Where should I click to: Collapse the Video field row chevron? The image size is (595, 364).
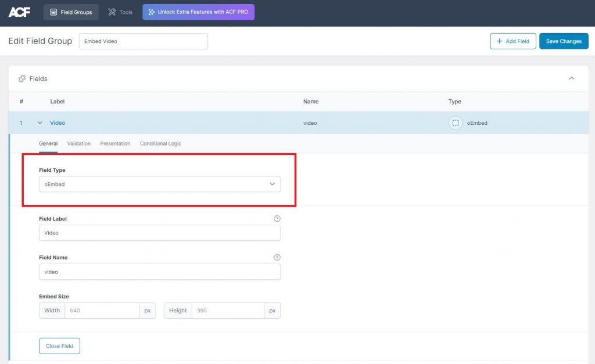40,123
